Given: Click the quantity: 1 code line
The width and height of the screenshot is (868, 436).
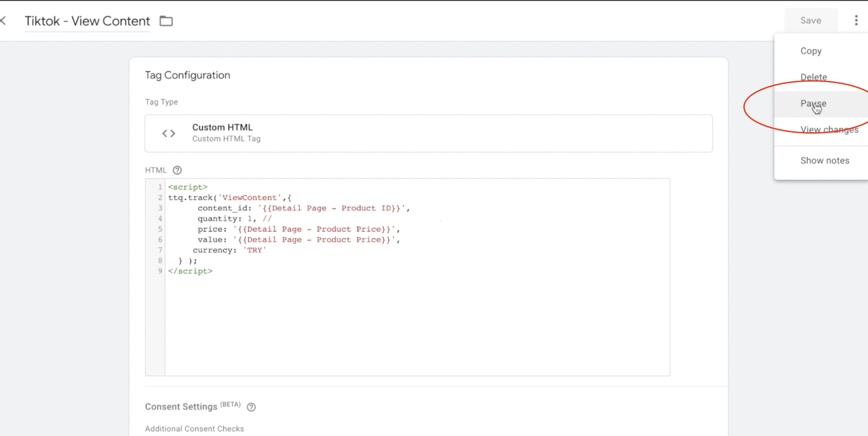Looking at the screenshot, I should click(235, 219).
